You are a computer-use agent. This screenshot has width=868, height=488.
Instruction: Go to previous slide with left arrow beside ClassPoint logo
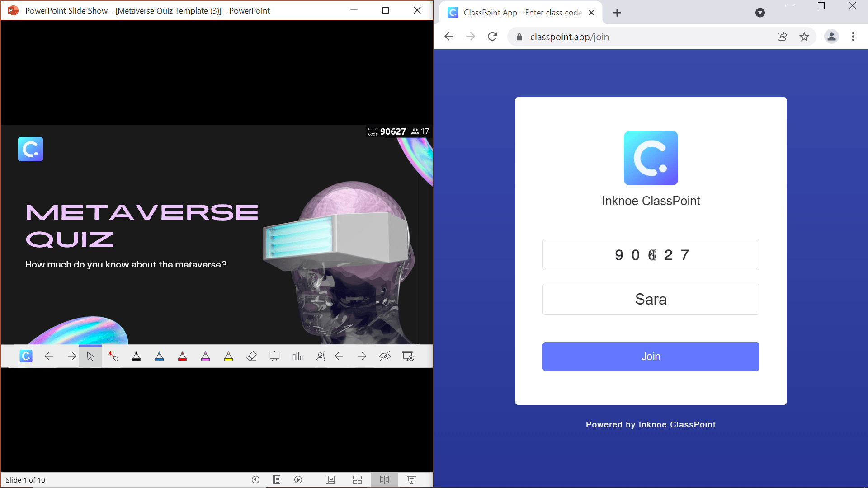[49, 357]
